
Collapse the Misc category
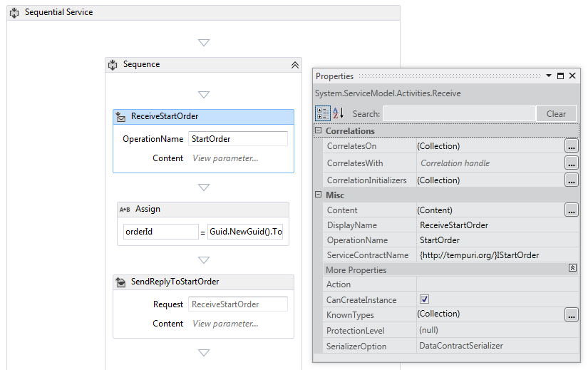319,195
